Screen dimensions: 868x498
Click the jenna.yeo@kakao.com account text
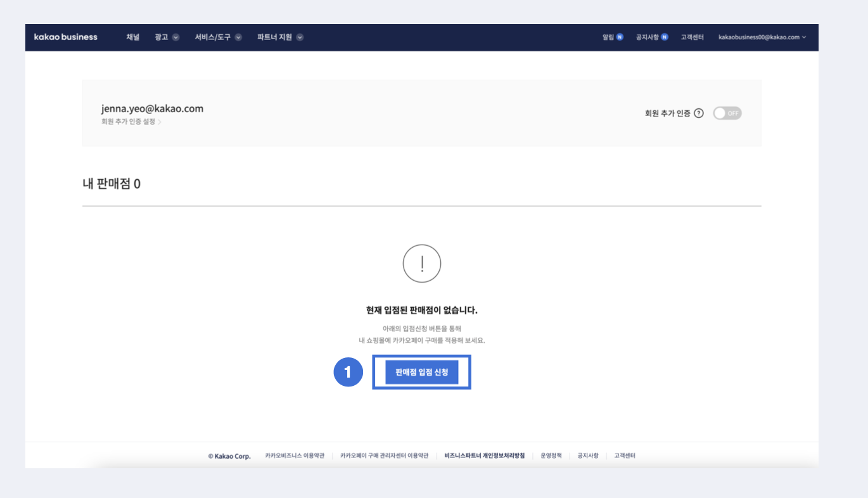coord(152,108)
